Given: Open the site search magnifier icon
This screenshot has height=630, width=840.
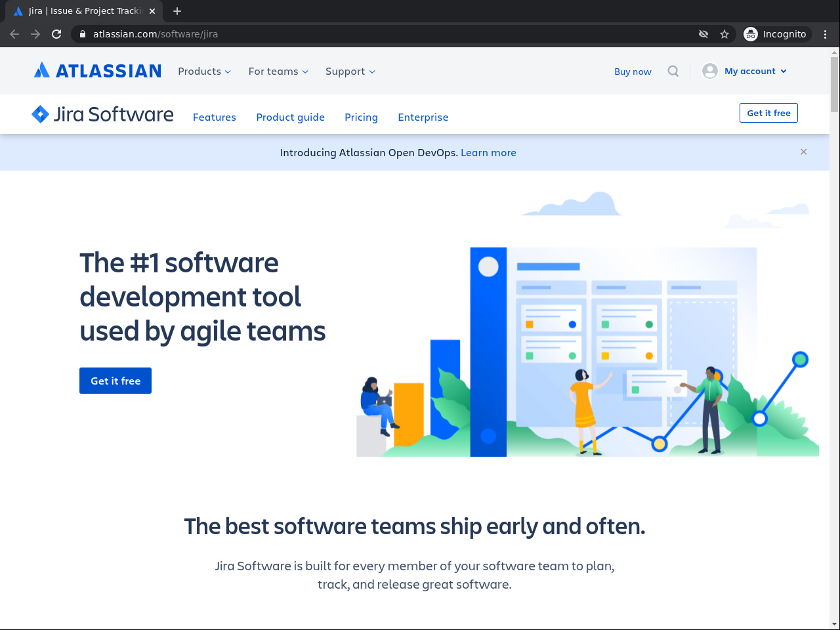Looking at the screenshot, I should click(673, 71).
